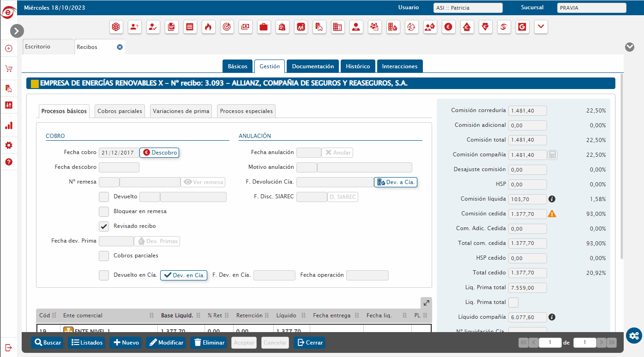The height and width of the screenshot is (357, 644).
Task: Click the help question mark sidebar icon
Action: (x=8, y=162)
